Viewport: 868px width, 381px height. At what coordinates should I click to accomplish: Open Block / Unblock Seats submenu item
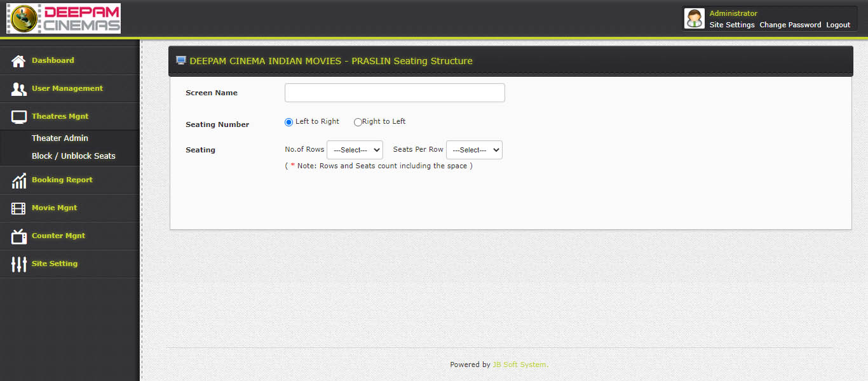pyautogui.click(x=74, y=156)
